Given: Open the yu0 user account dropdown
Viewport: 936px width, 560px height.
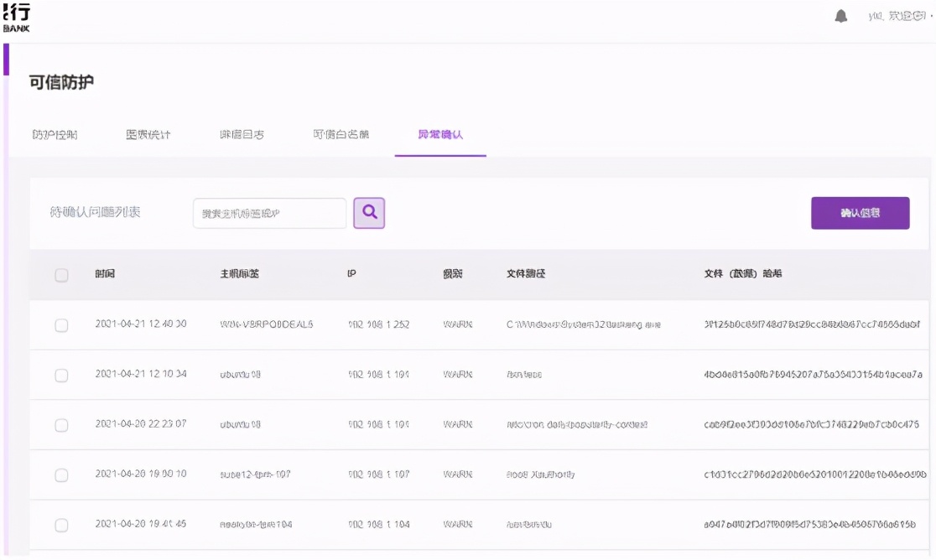Looking at the screenshot, I should (897, 14).
